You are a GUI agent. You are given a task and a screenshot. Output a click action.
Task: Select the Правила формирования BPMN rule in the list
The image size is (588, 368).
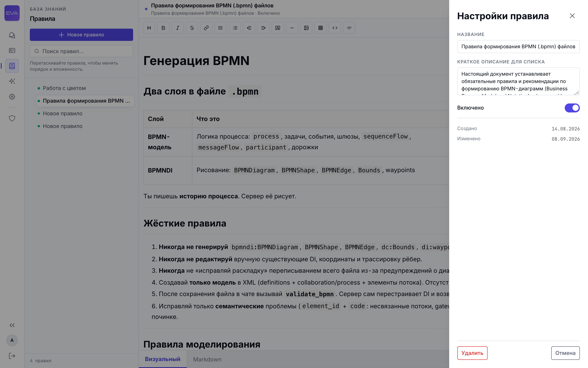[85, 101]
